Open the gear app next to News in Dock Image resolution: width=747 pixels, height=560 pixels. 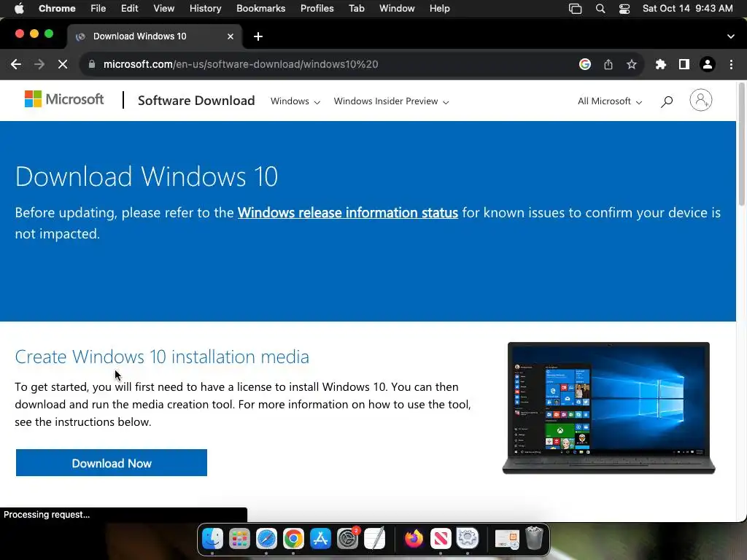[x=468, y=539]
